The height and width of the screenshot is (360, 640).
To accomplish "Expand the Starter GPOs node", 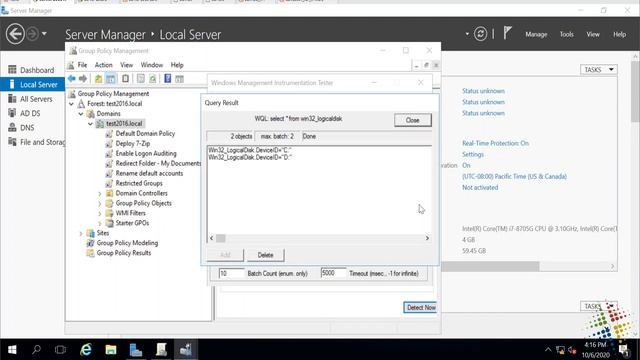I will click(100, 223).
